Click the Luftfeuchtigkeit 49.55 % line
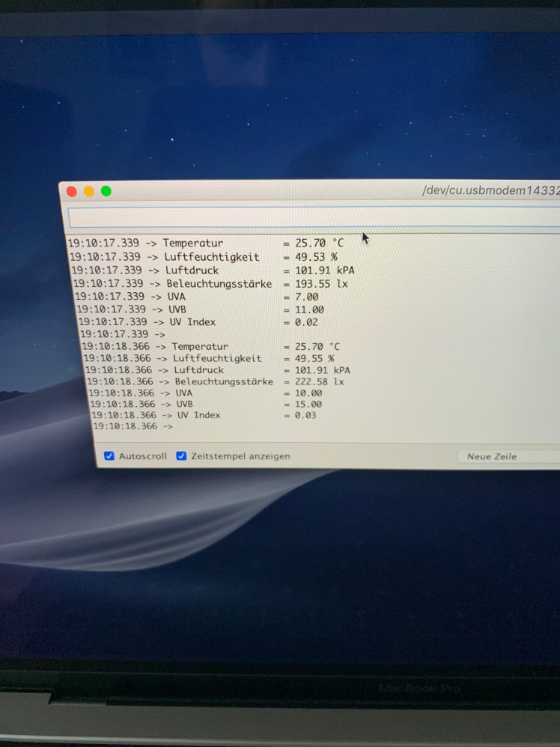Screen dimensions: 560x747 point(209,358)
